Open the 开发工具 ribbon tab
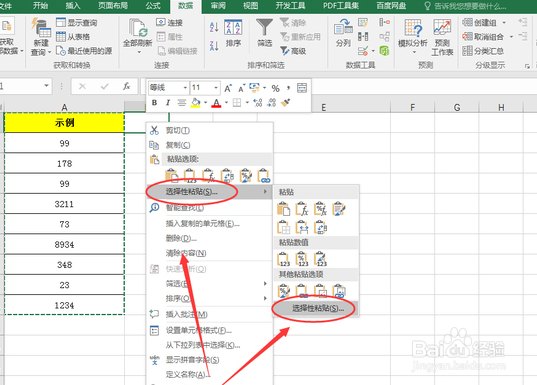The height and width of the screenshot is (385, 537). coord(290,6)
